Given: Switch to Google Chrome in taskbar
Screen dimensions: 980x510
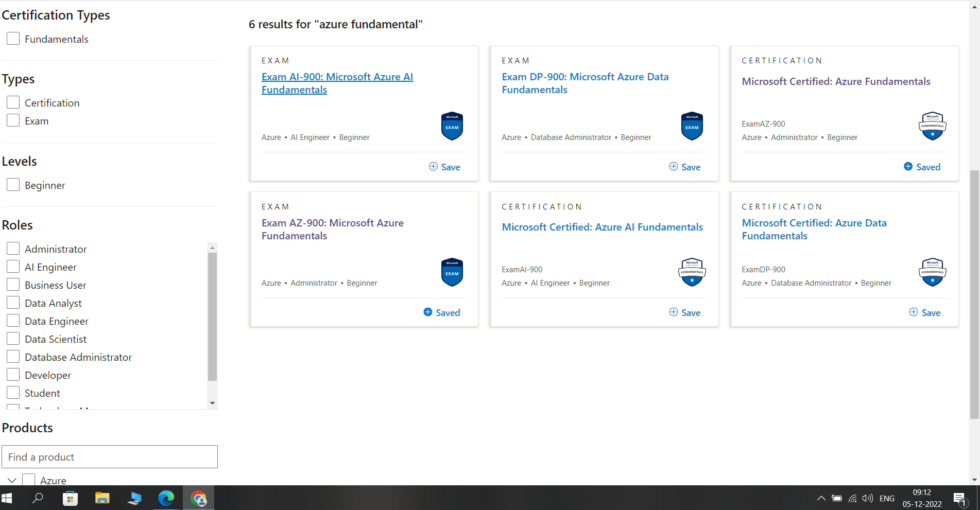Looking at the screenshot, I should pyautogui.click(x=198, y=498).
